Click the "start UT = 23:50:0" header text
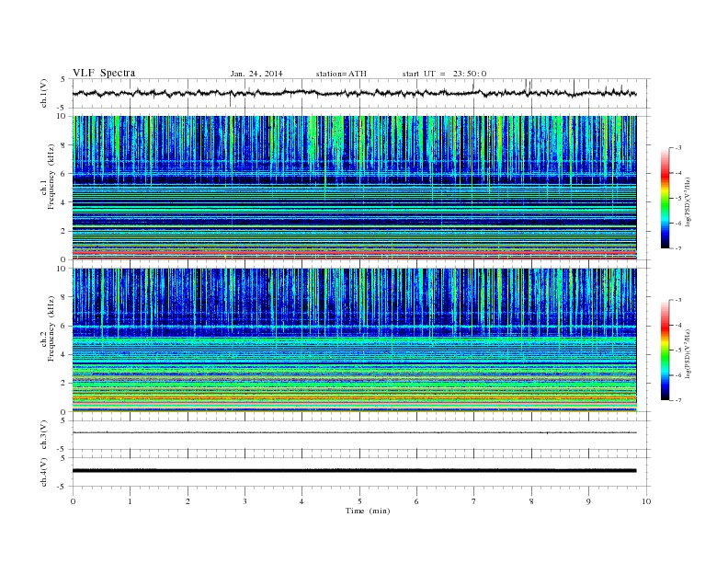728x563 pixels. tap(444, 74)
